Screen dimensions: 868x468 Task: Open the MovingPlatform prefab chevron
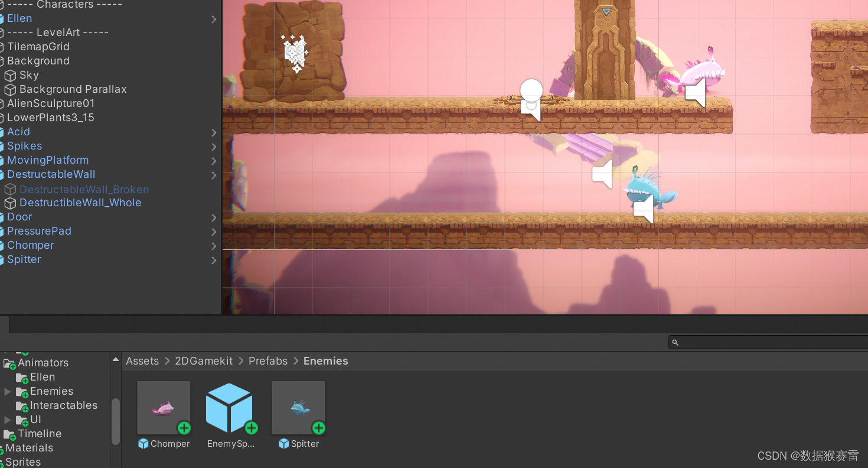click(214, 161)
